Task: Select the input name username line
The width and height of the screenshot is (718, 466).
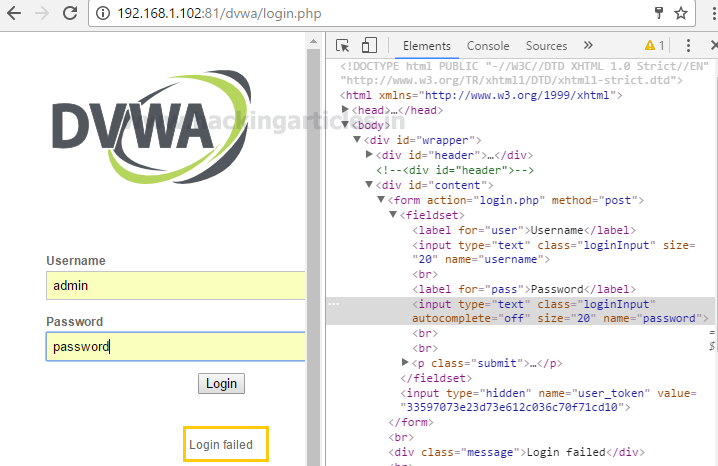Action: coord(554,252)
